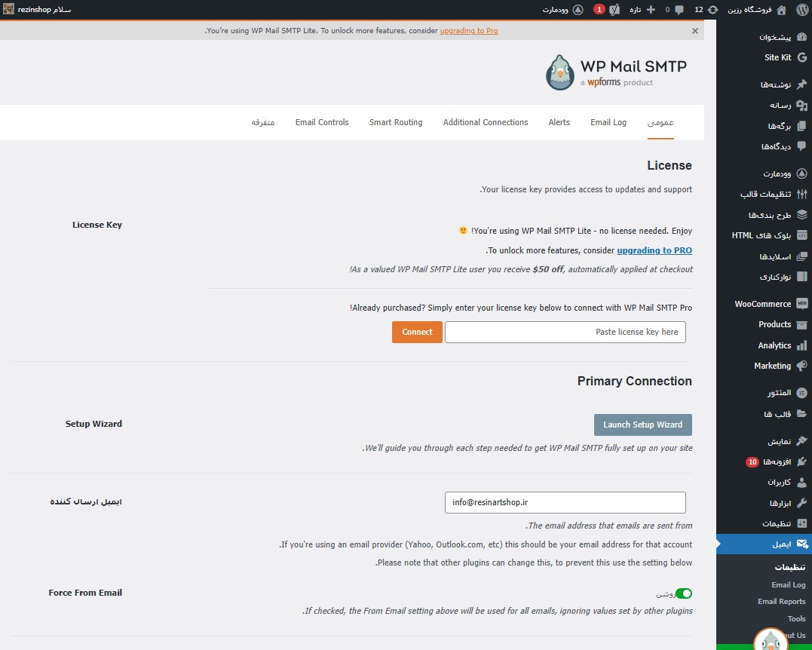Screen dimensions: 812x650
Task: Open Email Reports submenu
Action: point(781,601)
